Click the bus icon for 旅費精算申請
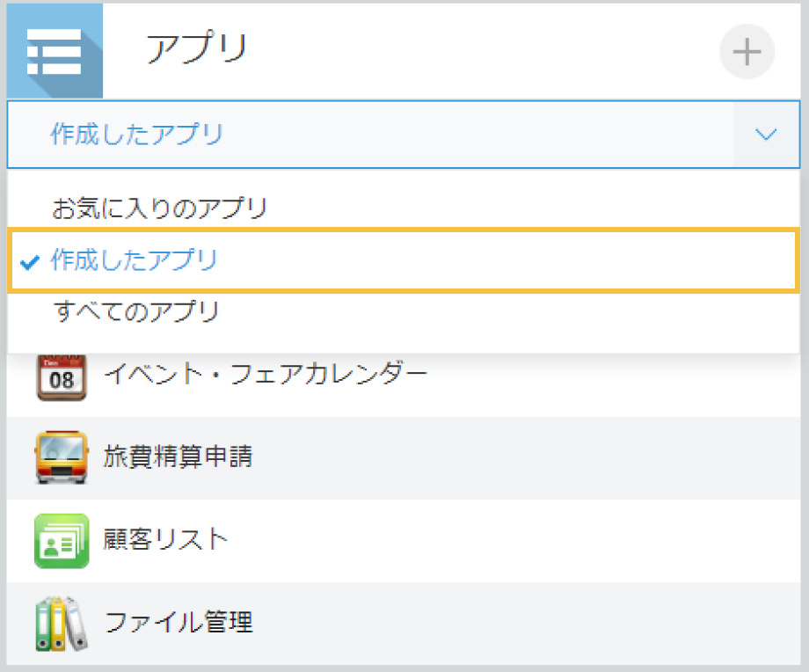Image resolution: width=809 pixels, height=672 pixels. 61,456
